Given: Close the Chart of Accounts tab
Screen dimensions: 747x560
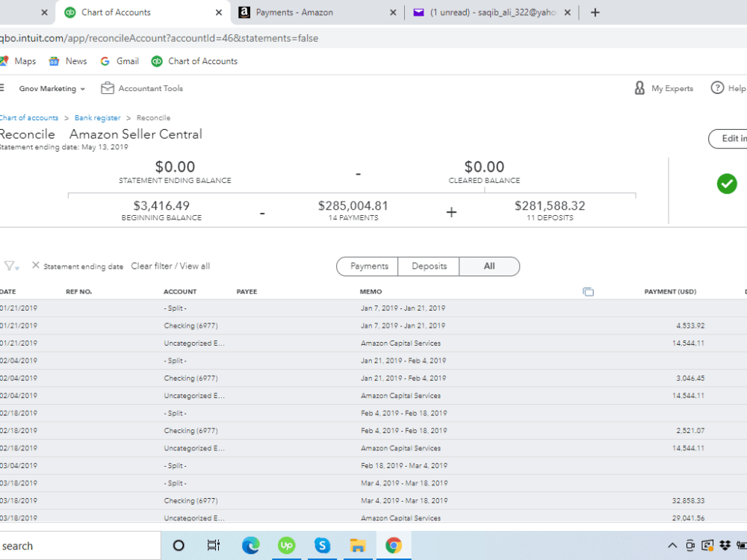Looking at the screenshot, I should click(219, 13).
